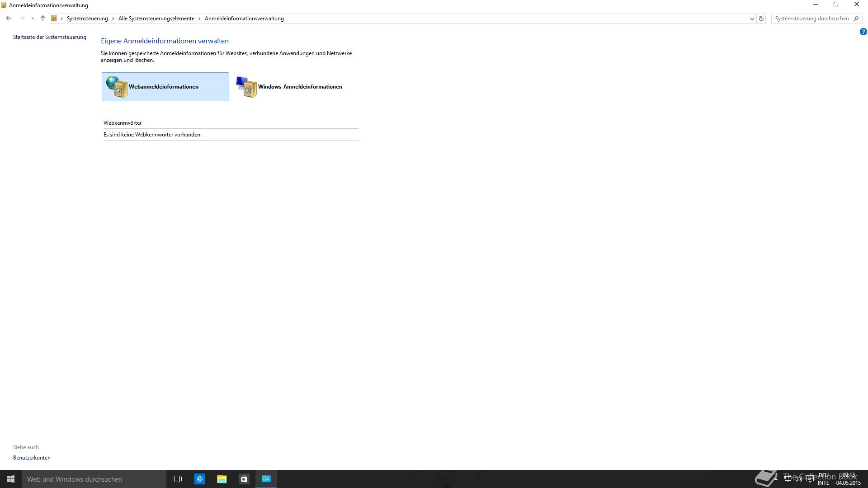This screenshot has height=488, width=868.
Task: Launch File Explorer from the taskbar
Action: click(222, 479)
